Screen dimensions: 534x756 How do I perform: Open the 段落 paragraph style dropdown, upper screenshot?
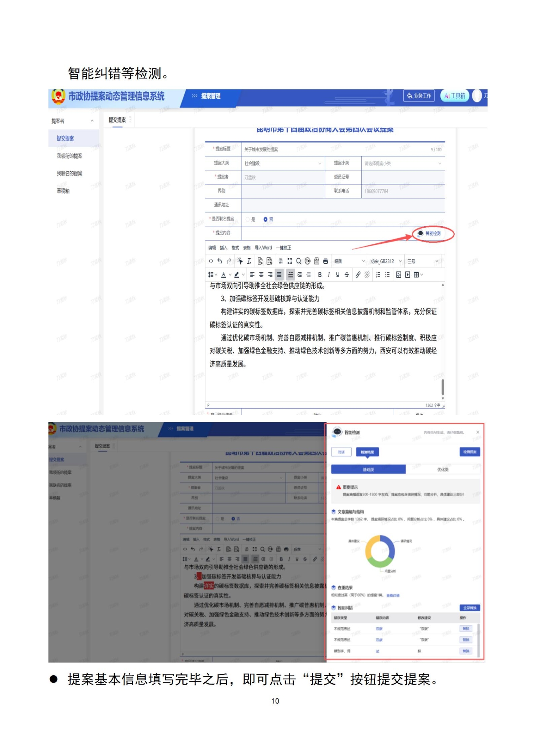click(x=349, y=261)
